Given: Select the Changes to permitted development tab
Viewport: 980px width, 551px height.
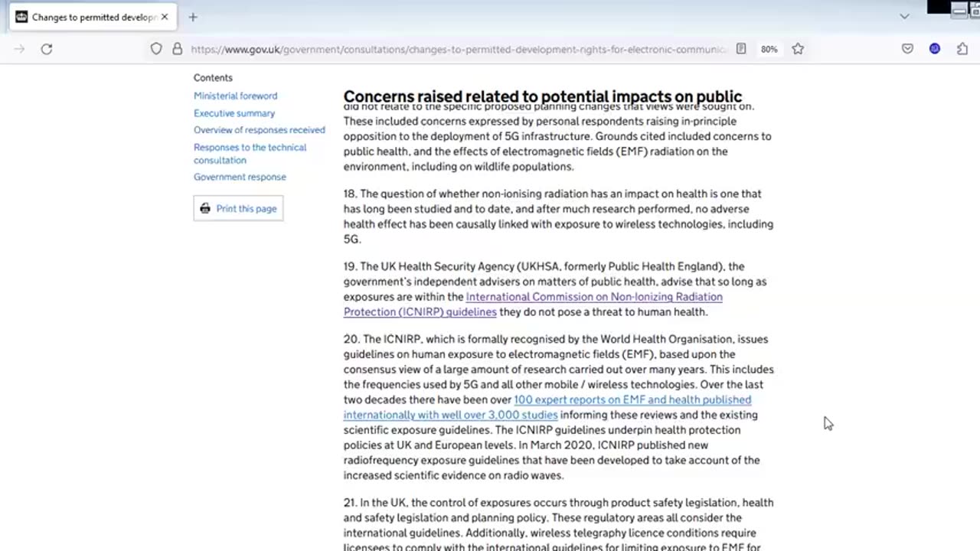Looking at the screenshot, I should click(x=92, y=17).
